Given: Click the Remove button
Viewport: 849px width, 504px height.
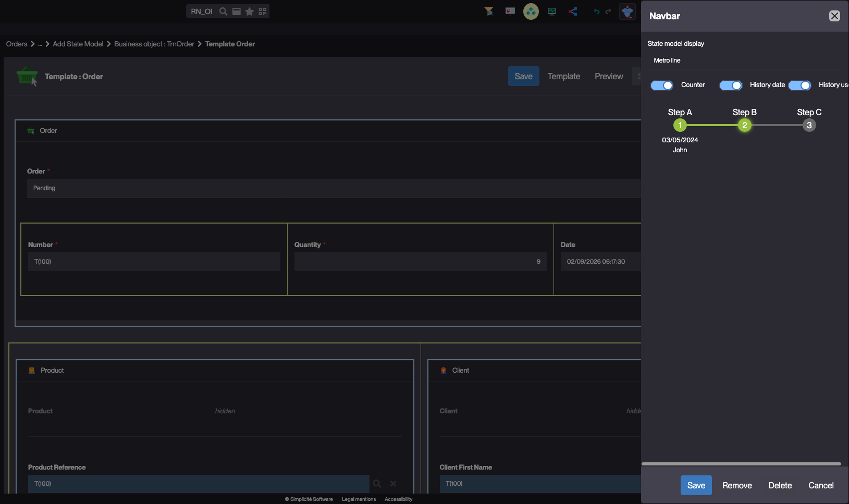Looking at the screenshot, I should (x=737, y=486).
